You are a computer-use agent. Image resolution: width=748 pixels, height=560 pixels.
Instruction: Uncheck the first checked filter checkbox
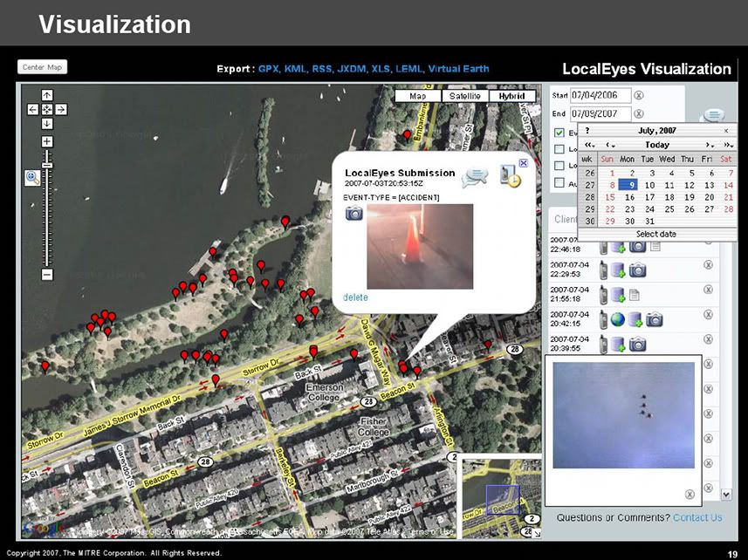(559, 133)
